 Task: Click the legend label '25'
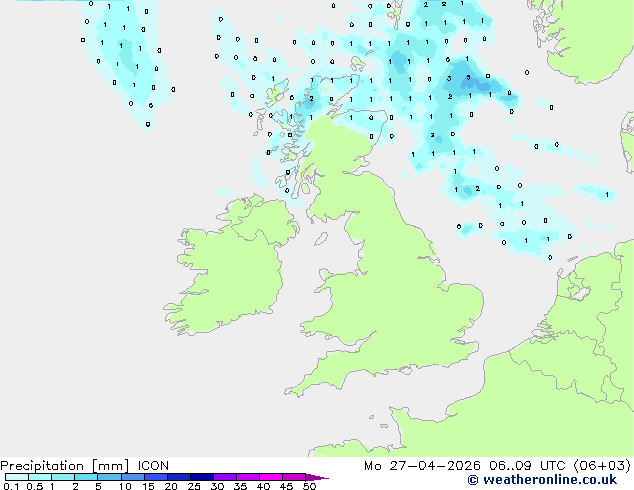tap(194, 486)
